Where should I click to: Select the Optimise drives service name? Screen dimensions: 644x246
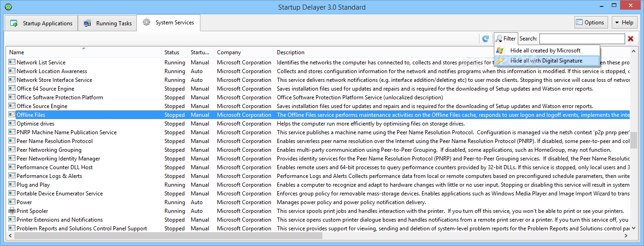coord(35,123)
